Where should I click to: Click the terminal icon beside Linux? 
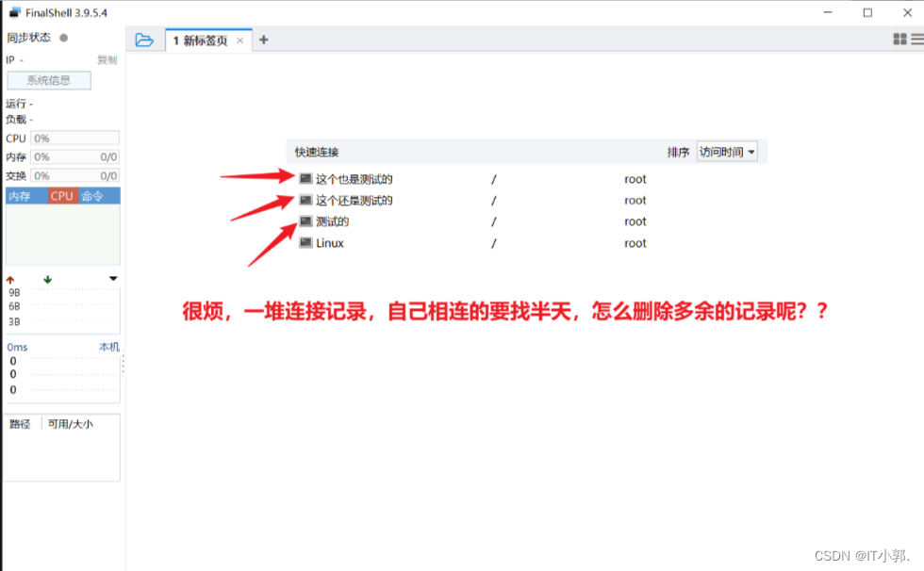tap(305, 243)
